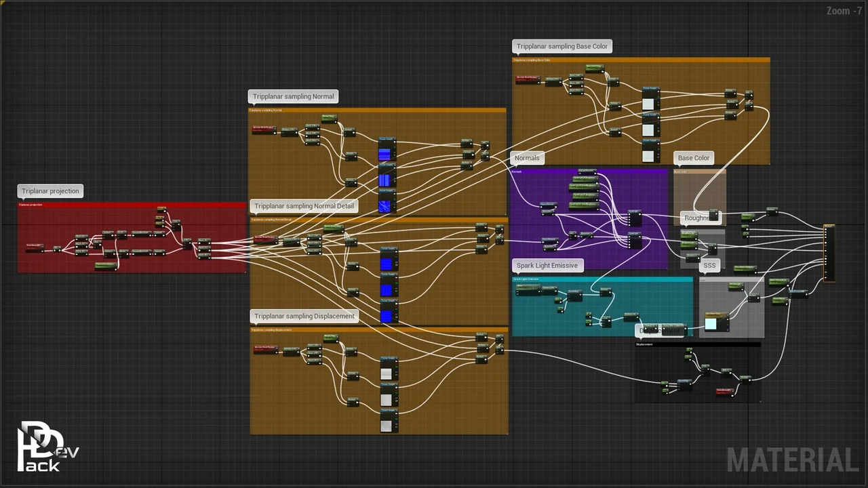
Task: Click the Zoom -7 indicator
Action: click(x=844, y=11)
